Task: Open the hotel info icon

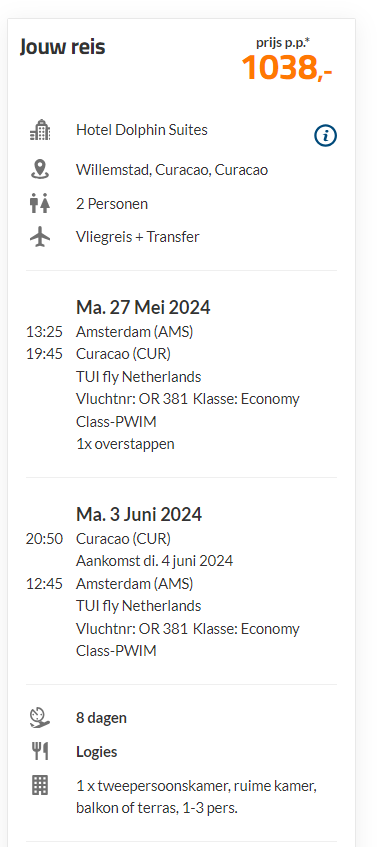Action: (325, 136)
